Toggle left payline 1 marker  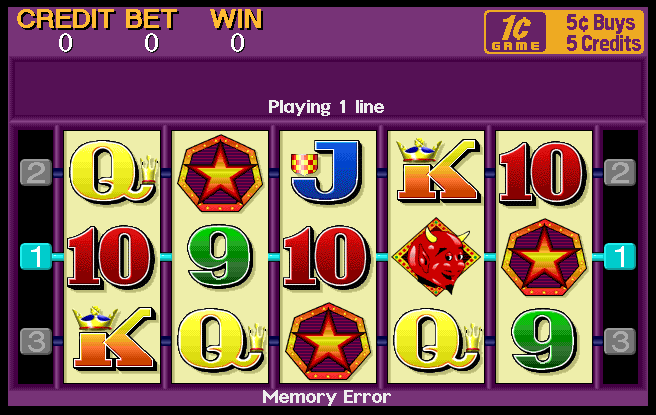point(36,256)
